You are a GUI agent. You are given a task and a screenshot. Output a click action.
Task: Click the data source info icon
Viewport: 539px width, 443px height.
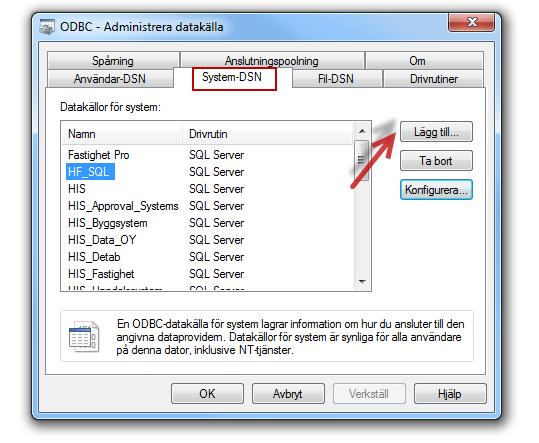pyautogui.click(x=84, y=336)
